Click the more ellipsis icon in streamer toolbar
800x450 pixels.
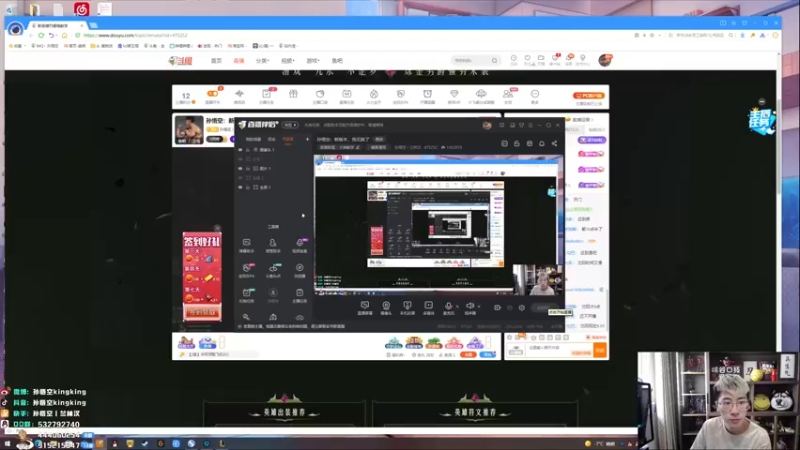(535, 94)
